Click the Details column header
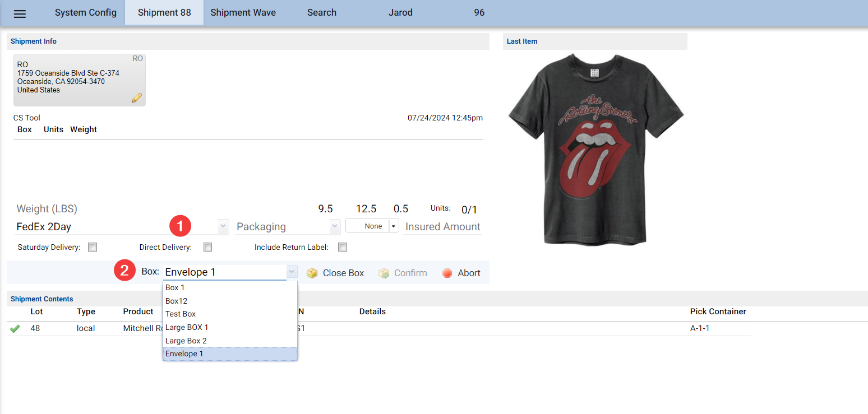Viewport: 868px width, 414px height. click(x=372, y=311)
